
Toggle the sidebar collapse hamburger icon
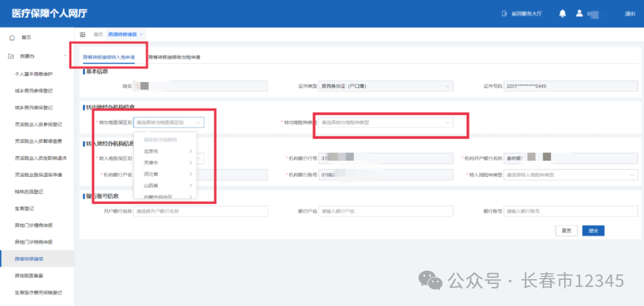(82, 35)
